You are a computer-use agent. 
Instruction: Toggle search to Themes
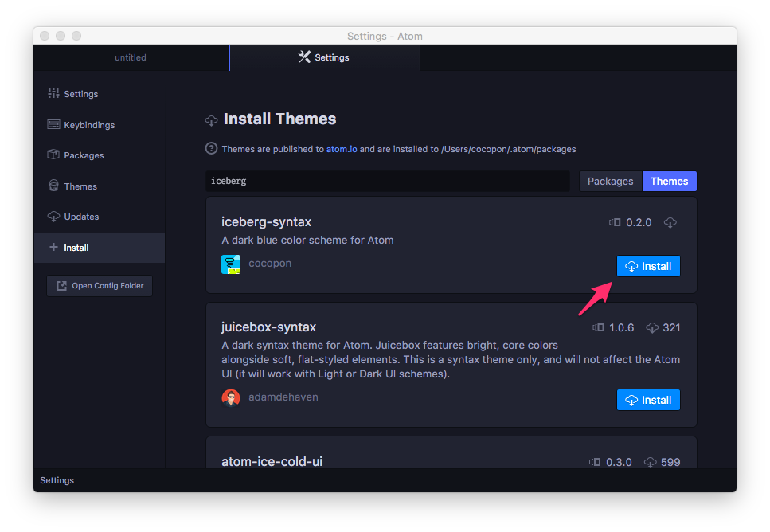[670, 182]
